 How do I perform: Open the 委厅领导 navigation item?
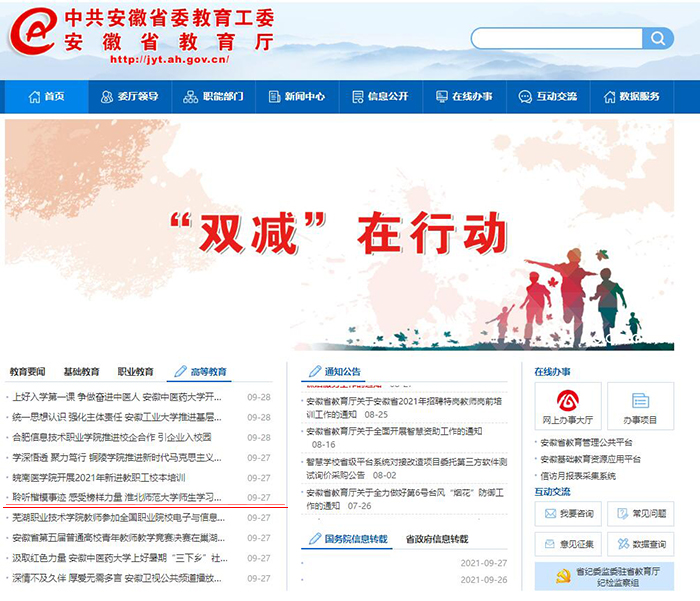click(129, 97)
